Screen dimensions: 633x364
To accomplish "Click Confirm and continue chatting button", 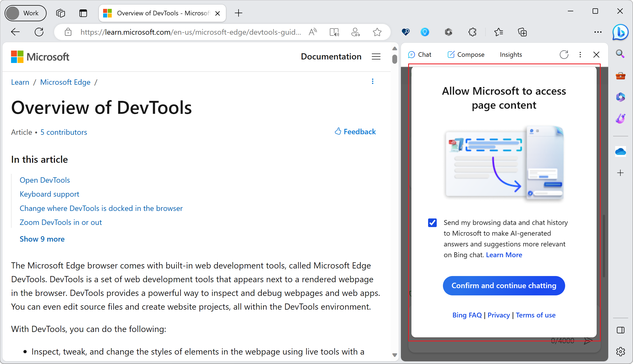I will point(504,285).
